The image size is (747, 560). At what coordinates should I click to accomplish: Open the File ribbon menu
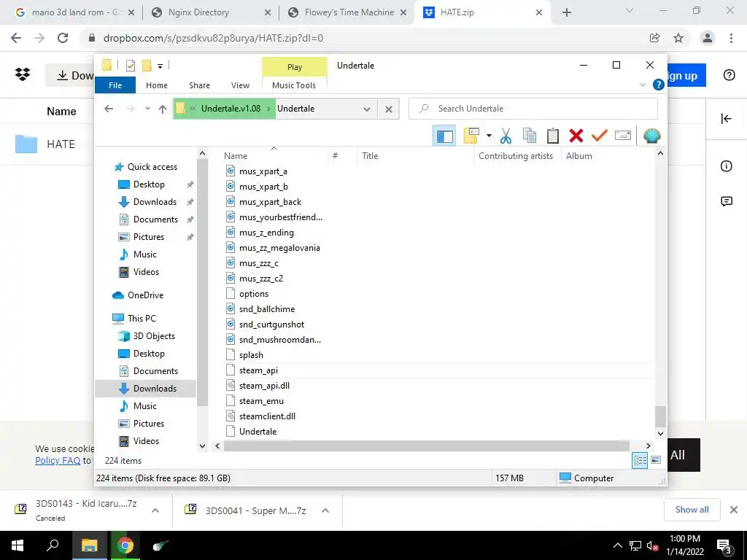115,85
